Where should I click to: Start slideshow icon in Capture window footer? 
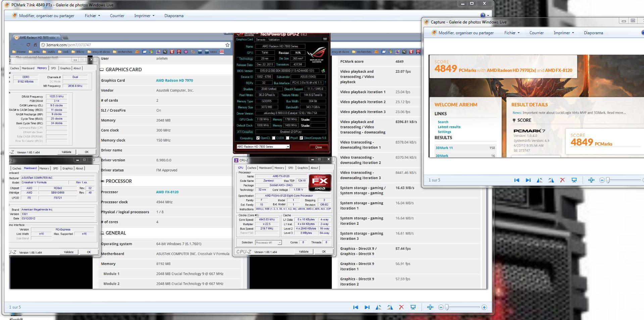click(574, 180)
